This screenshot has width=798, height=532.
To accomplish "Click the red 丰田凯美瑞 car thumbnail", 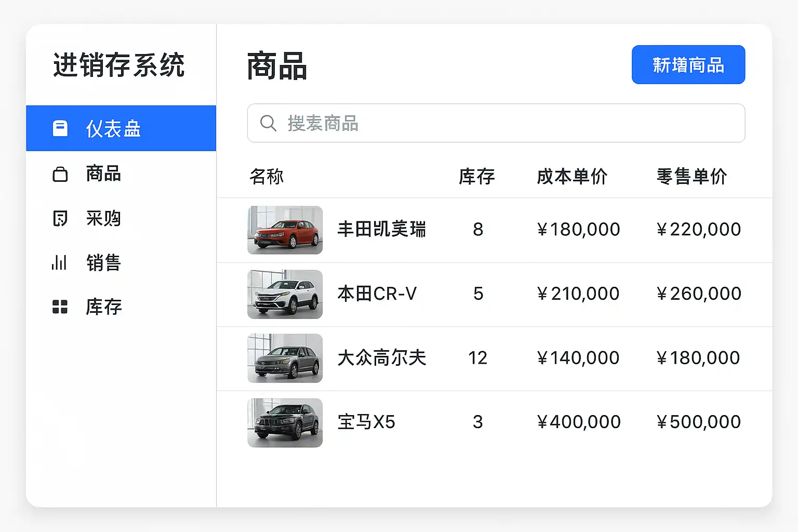I will tap(285, 230).
